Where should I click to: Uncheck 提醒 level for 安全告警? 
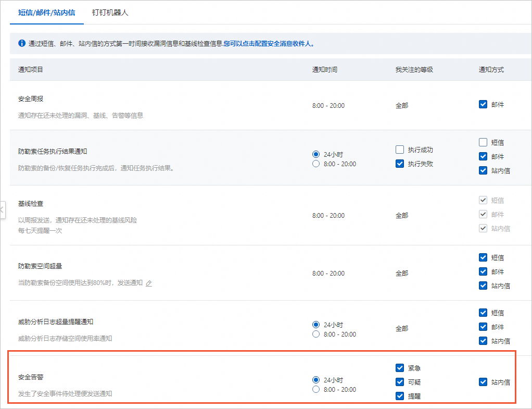coord(400,396)
